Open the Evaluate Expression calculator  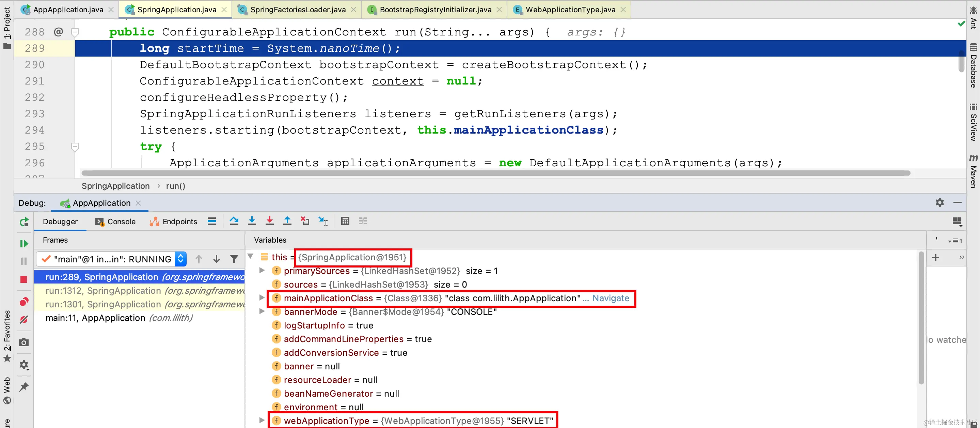(x=345, y=221)
